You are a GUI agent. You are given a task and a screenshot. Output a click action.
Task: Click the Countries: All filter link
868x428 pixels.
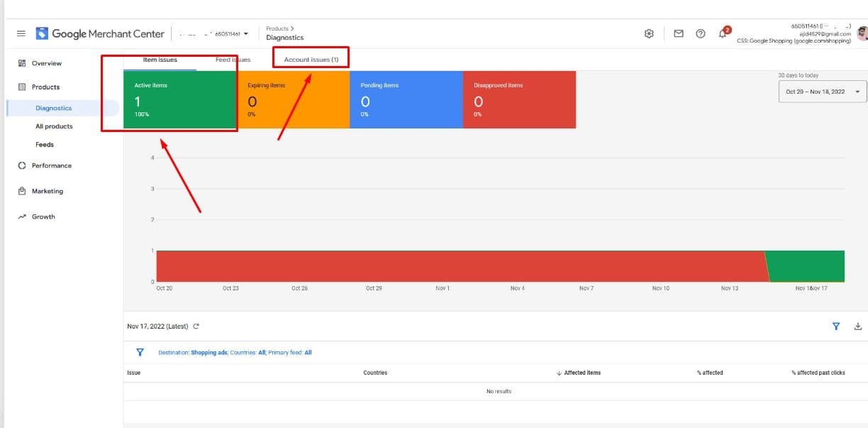click(248, 352)
